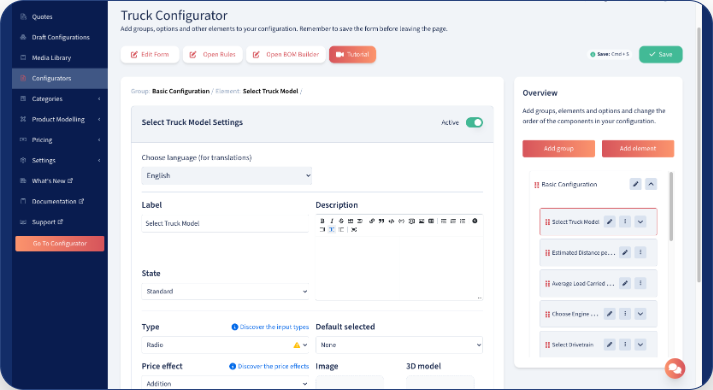This screenshot has height=390, width=713.
Task: Toggle the Active switch off
Action: tap(474, 122)
